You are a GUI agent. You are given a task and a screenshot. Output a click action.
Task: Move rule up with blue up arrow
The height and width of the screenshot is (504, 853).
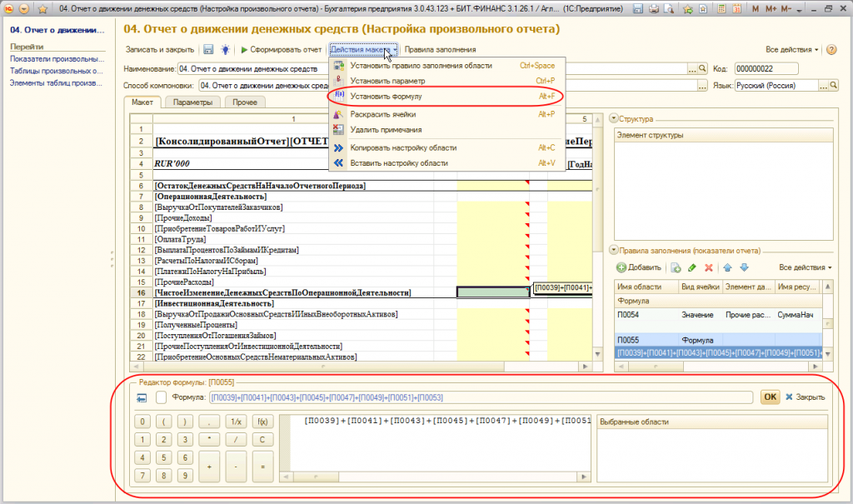click(728, 267)
